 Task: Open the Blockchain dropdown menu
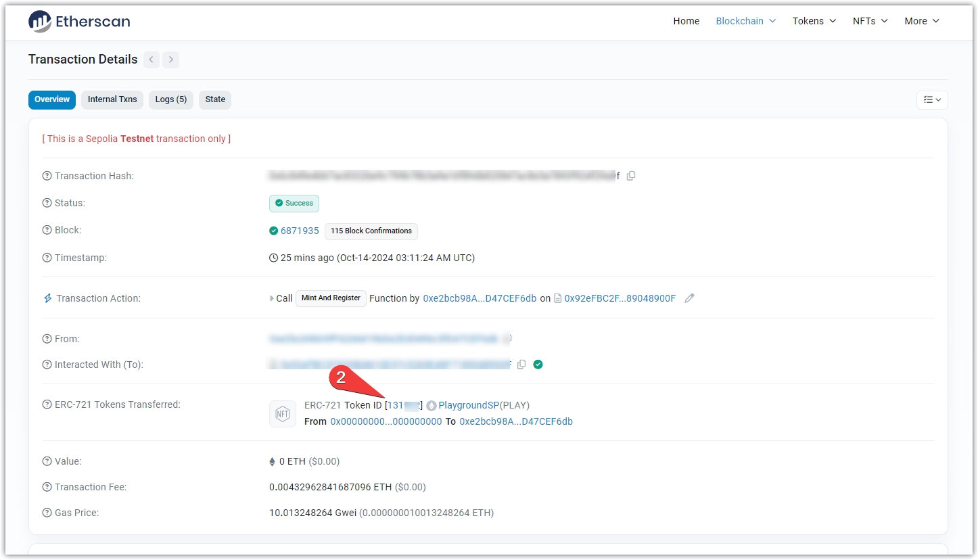point(745,21)
